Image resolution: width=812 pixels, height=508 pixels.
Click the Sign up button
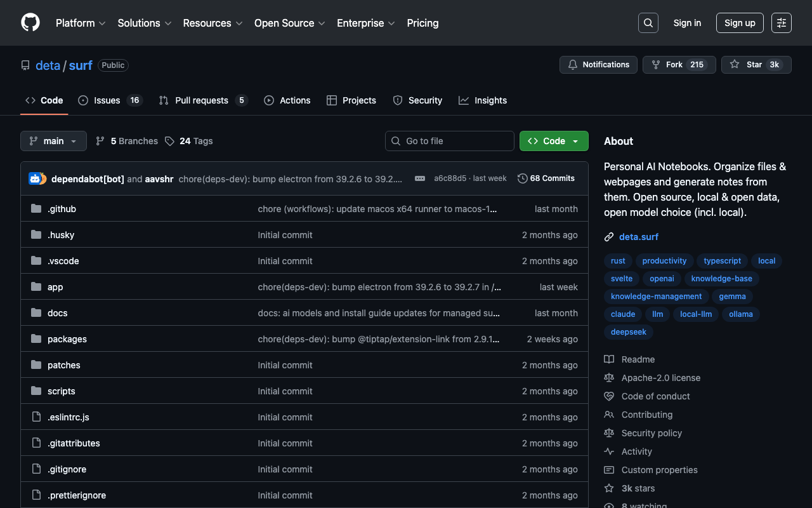(740, 23)
